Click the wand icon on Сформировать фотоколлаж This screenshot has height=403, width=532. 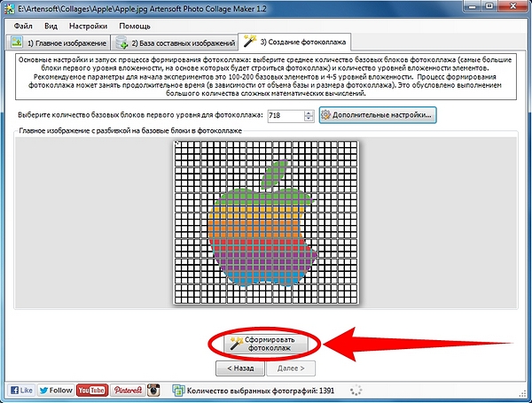[236, 344]
